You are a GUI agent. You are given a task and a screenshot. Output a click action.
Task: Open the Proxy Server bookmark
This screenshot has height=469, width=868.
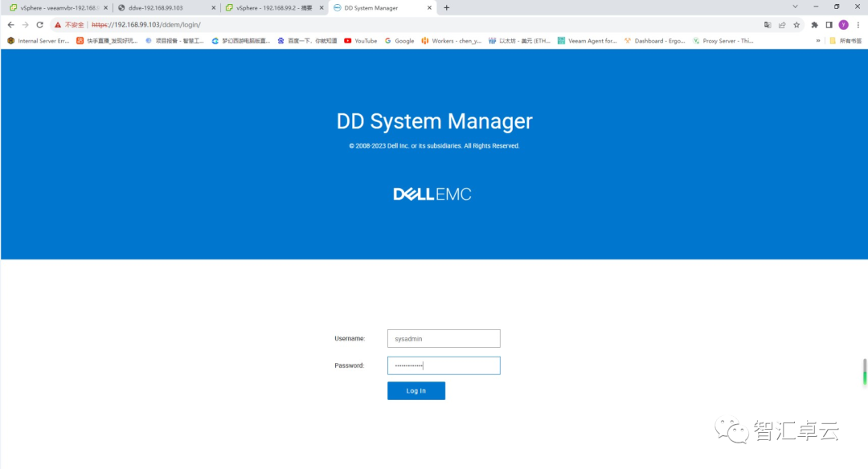(x=723, y=41)
